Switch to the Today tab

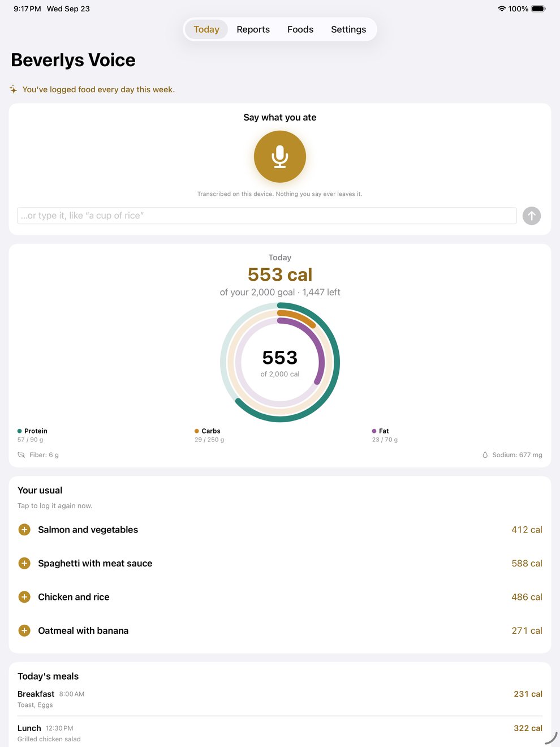(x=206, y=29)
